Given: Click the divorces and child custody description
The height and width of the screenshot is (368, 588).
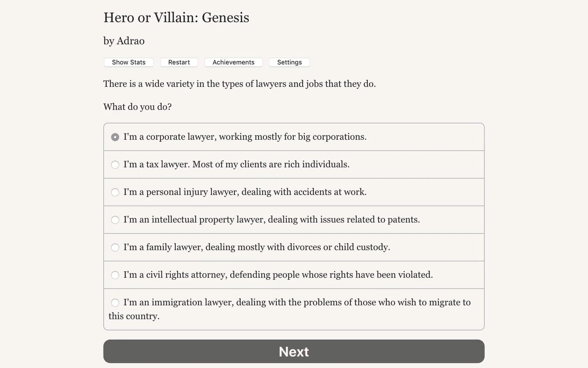Looking at the screenshot, I should tap(257, 247).
